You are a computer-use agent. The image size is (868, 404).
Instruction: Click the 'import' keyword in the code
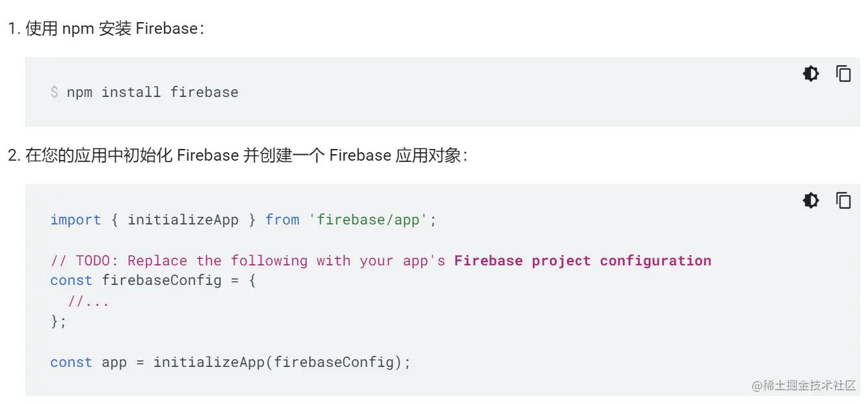75,220
